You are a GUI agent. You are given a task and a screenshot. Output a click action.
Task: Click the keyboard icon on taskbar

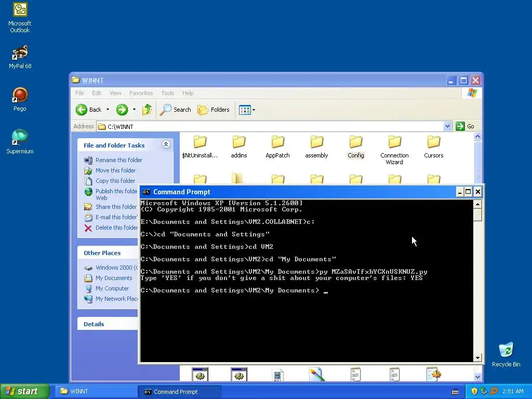coord(455,392)
